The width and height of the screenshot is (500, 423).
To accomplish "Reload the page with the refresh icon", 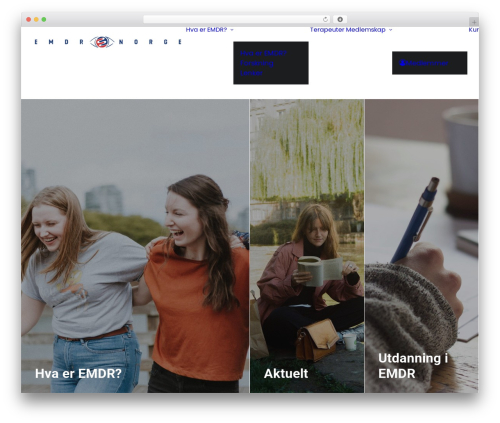I will 325,19.
